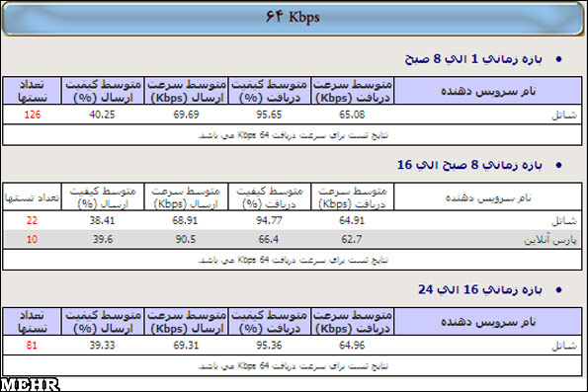
Task: Click bullet beside the 1 to 8 morning heading
Action: coord(559,59)
